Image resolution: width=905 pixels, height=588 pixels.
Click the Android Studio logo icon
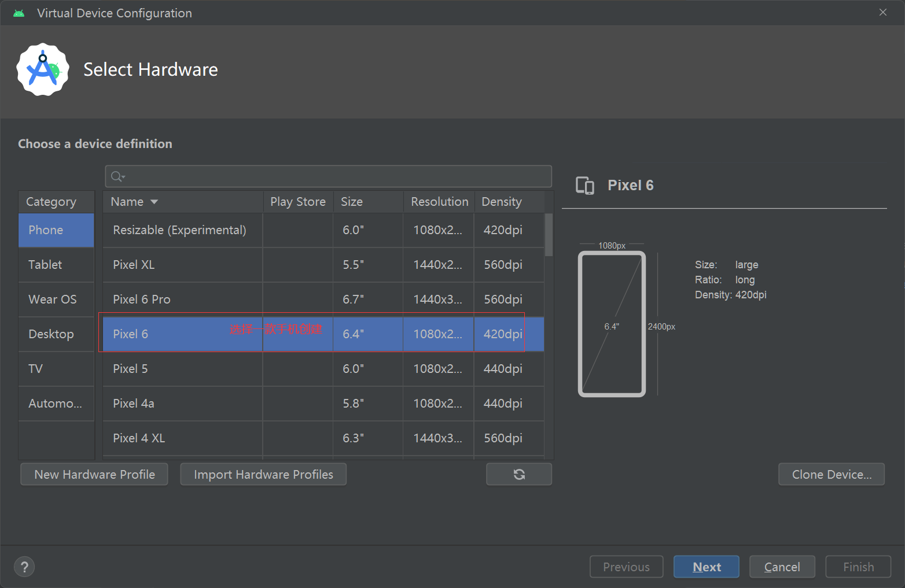[43, 69]
